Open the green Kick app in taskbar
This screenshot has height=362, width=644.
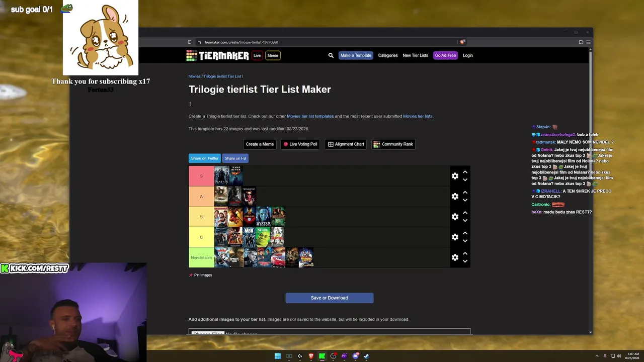coord(322,356)
